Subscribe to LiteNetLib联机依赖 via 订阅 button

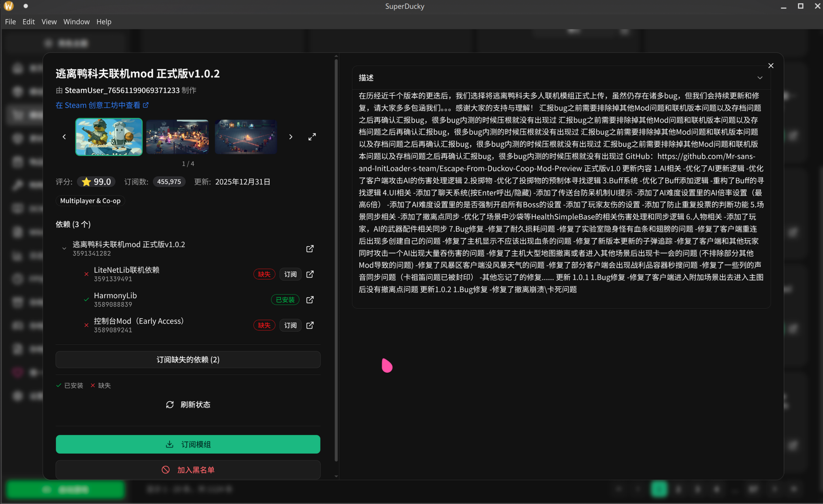(290, 274)
